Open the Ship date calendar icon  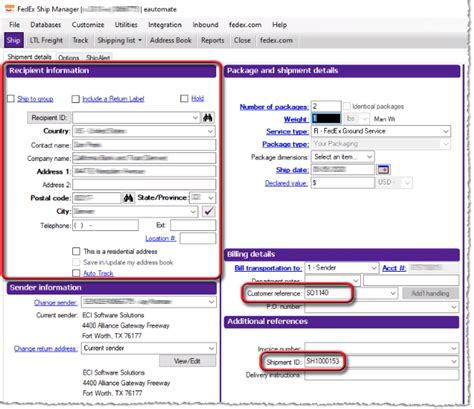tap(383, 170)
